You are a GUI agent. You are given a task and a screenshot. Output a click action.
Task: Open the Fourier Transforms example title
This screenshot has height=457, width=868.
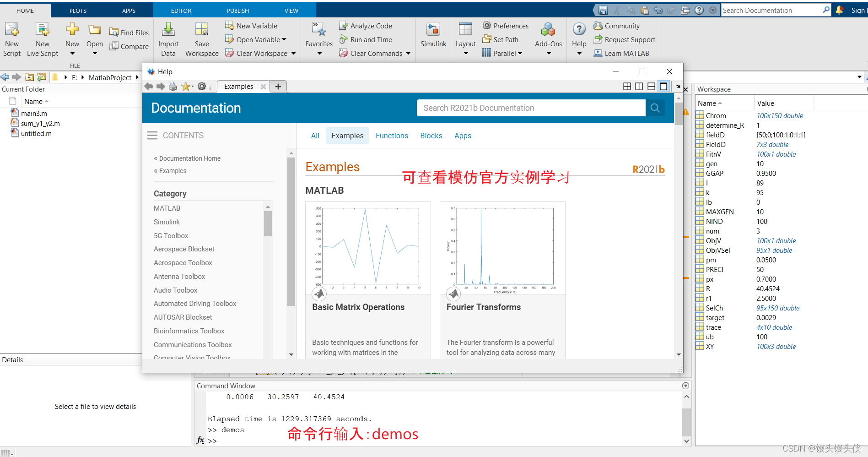484,307
